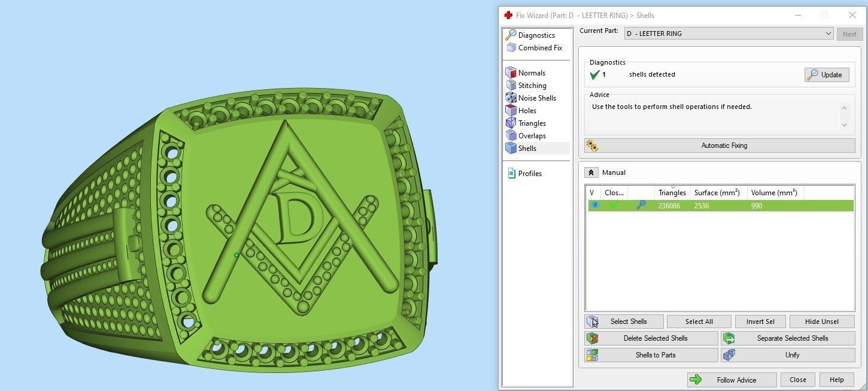
Task: Sort by Triangles column header
Action: (672, 193)
